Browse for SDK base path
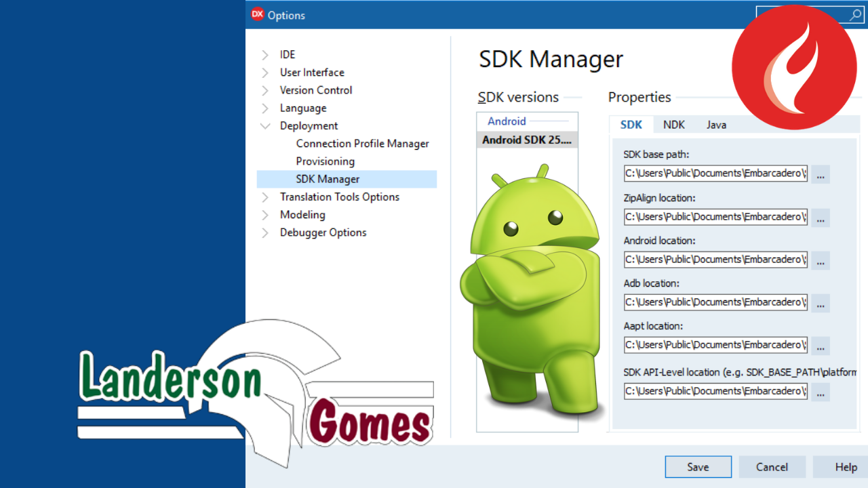The image size is (868, 488). 821,174
